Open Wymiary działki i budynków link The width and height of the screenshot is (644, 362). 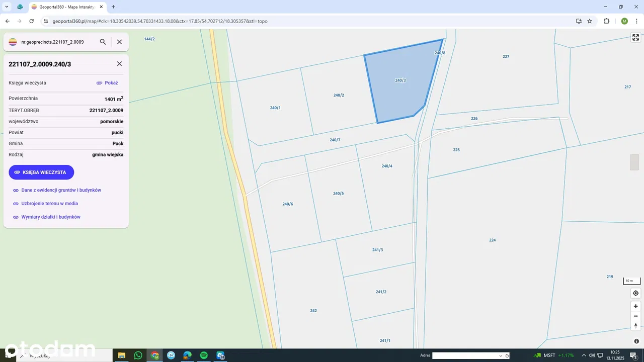50,217
